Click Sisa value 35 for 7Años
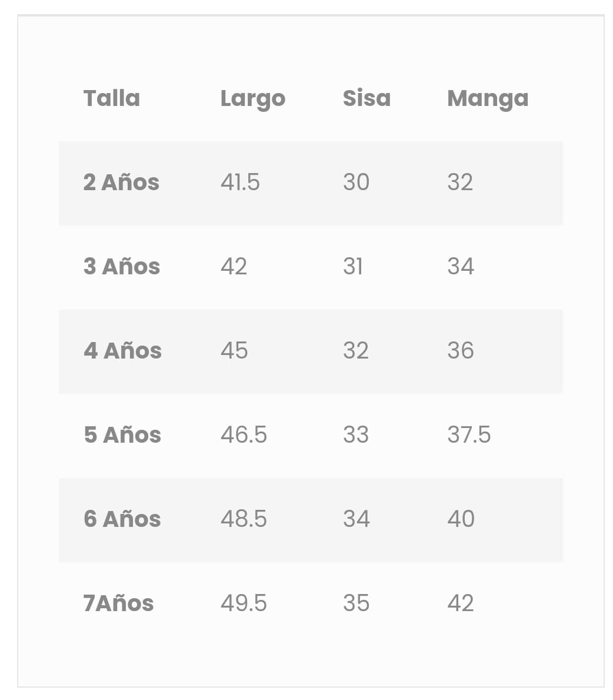 356,603
